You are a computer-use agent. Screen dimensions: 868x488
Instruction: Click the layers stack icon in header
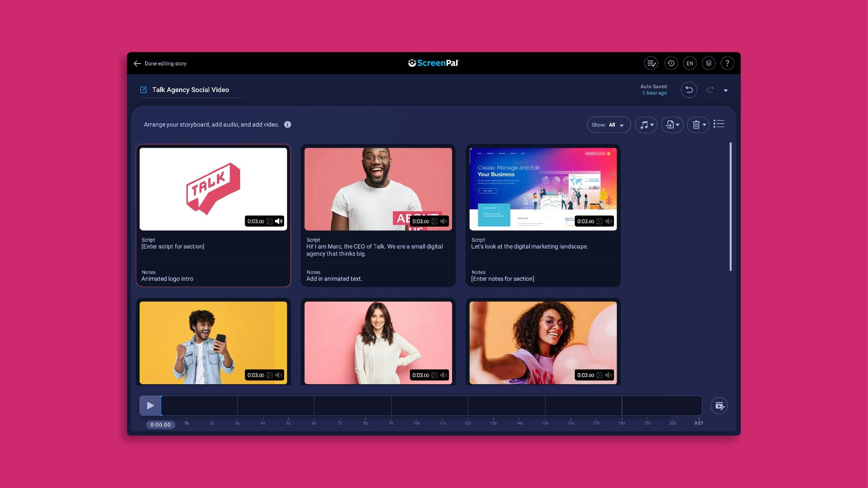click(x=709, y=63)
